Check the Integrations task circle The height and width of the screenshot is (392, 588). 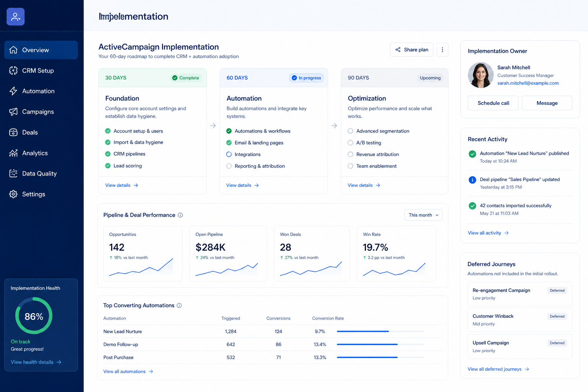click(229, 154)
